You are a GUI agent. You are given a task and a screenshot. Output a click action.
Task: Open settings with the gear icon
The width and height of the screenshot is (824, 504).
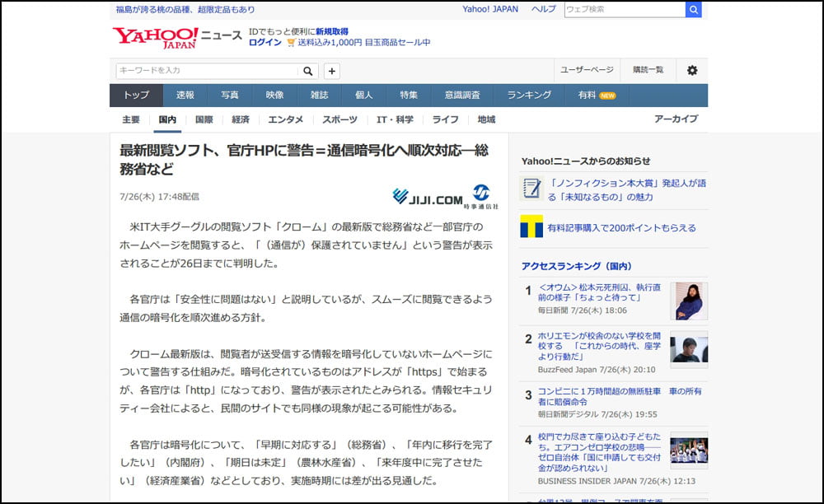coord(692,71)
